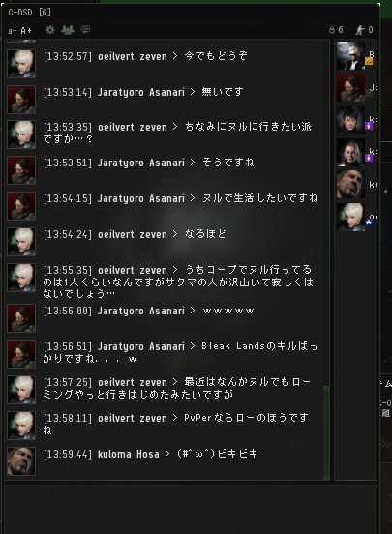Image resolution: width=392 pixels, height=534 pixels.
Task: Click oeilvert zeven portrait beside なるほど message
Action: 21,242
